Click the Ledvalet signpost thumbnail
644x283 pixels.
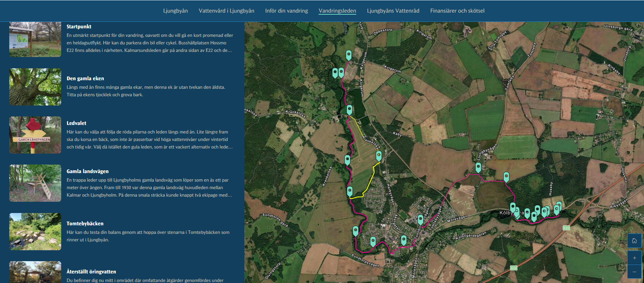pyautogui.click(x=35, y=135)
